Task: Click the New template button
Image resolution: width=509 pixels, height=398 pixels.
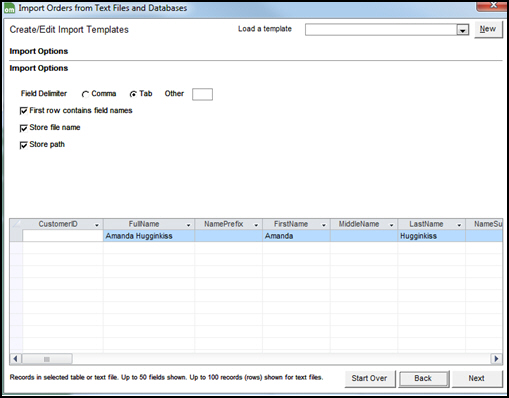Action: point(488,30)
